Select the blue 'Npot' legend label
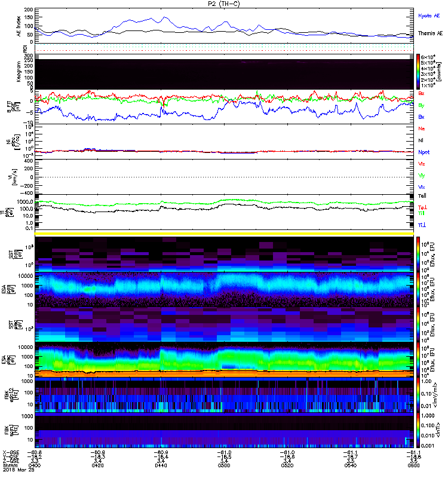448x478 pixels. (424, 152)
